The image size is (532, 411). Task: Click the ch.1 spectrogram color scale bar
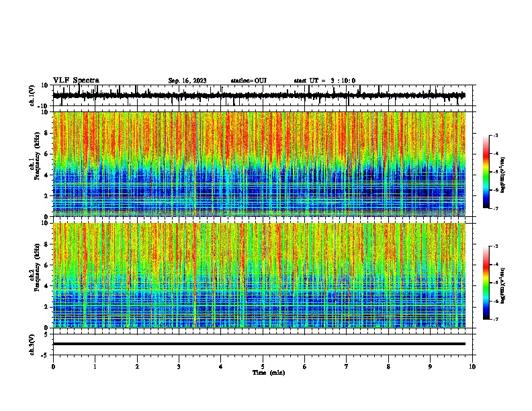click(x=486, y=172)
